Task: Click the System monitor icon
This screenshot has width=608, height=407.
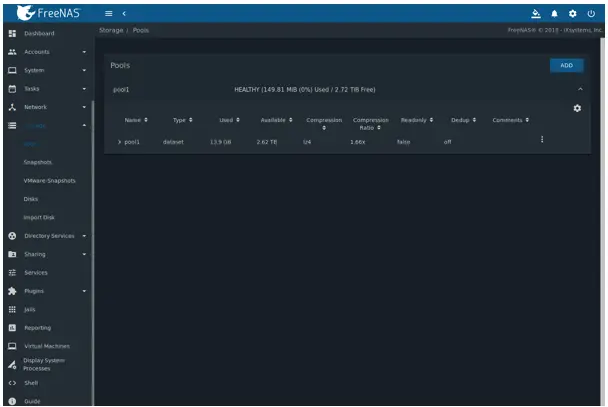Action: (12, 70)
